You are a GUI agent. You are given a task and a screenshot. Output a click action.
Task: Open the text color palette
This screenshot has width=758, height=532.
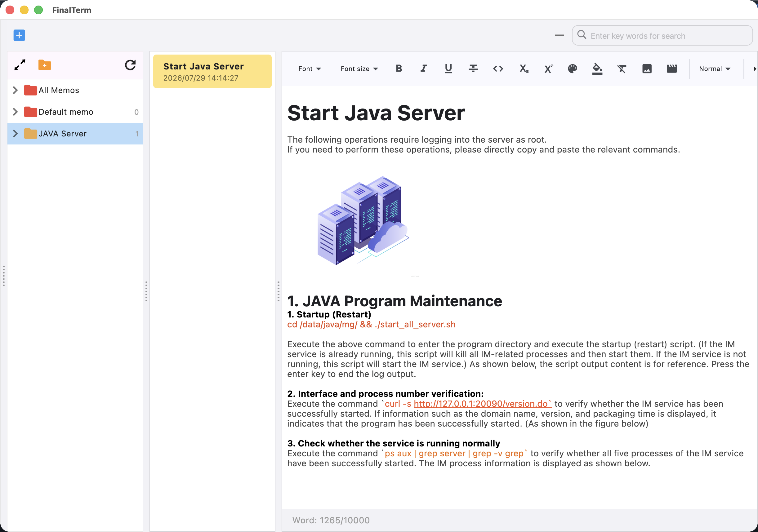(573, 69)
